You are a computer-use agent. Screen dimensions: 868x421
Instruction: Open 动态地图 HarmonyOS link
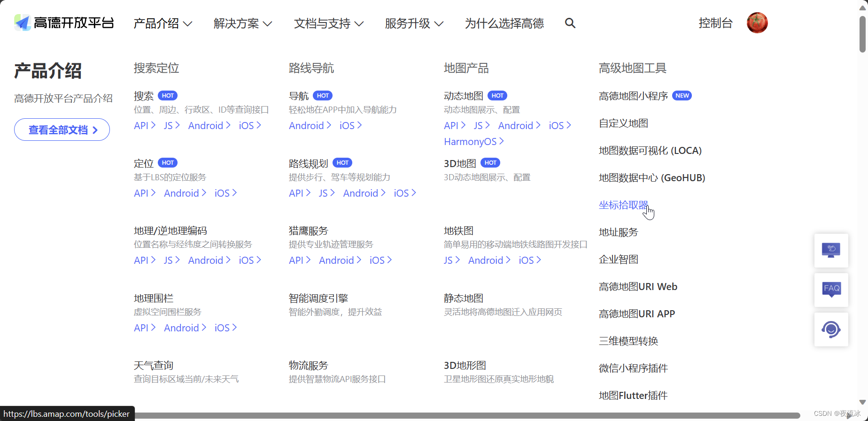click(x=474, y=142)
